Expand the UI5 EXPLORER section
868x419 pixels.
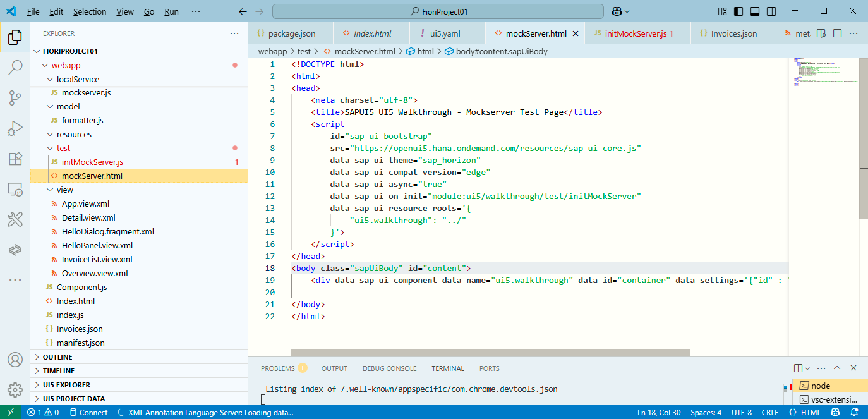[53, 384]
